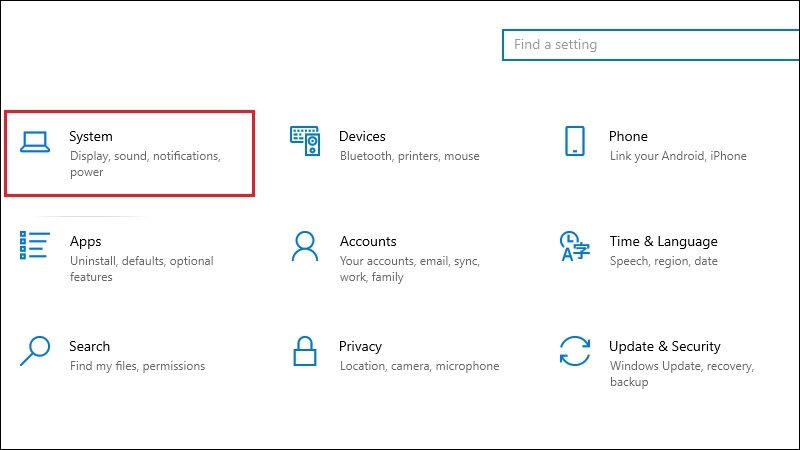The image size is (800, 450).
Task: Click 'Uninstall, defaults, optional features' description
Action: click(x=142, y=269)
